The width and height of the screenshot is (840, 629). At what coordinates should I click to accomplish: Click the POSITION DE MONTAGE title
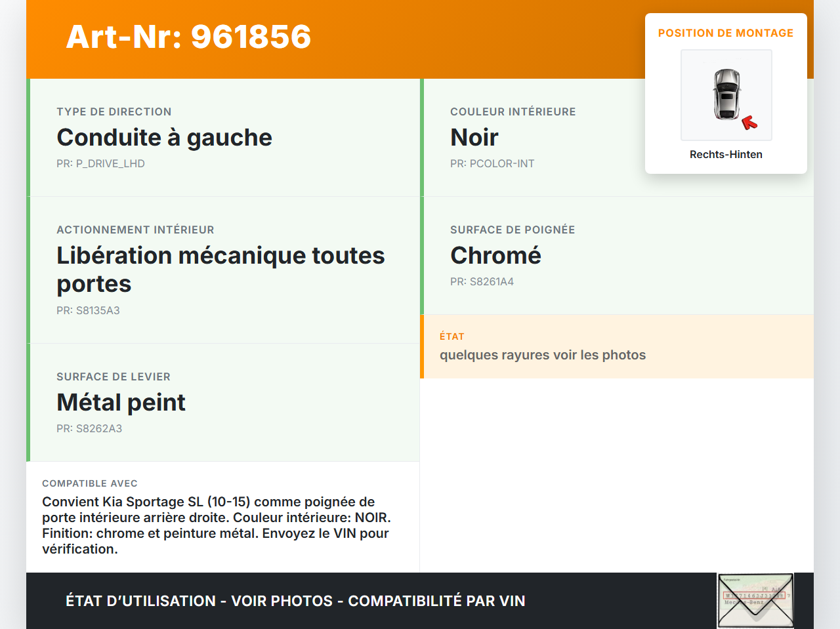pos(725,33)
